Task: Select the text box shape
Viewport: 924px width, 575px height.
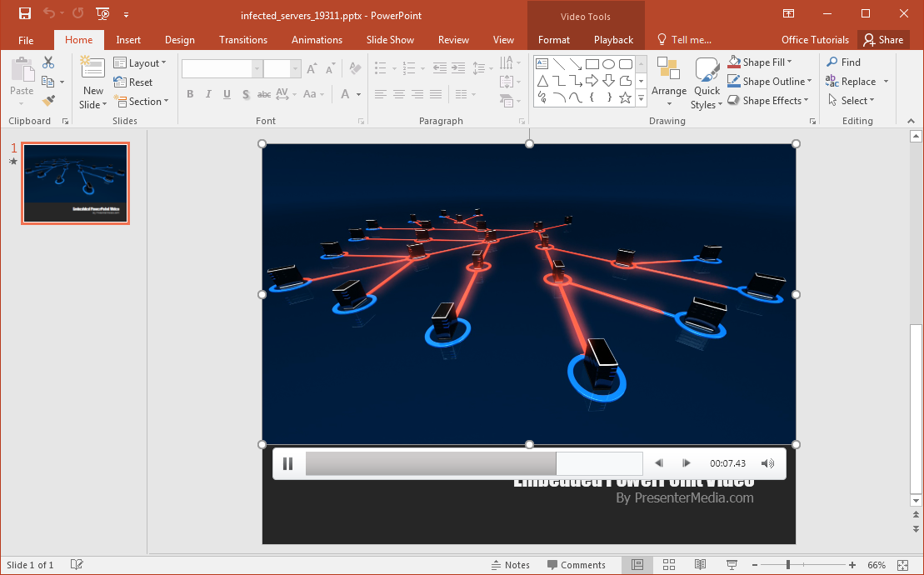Action: pos(542,64)
